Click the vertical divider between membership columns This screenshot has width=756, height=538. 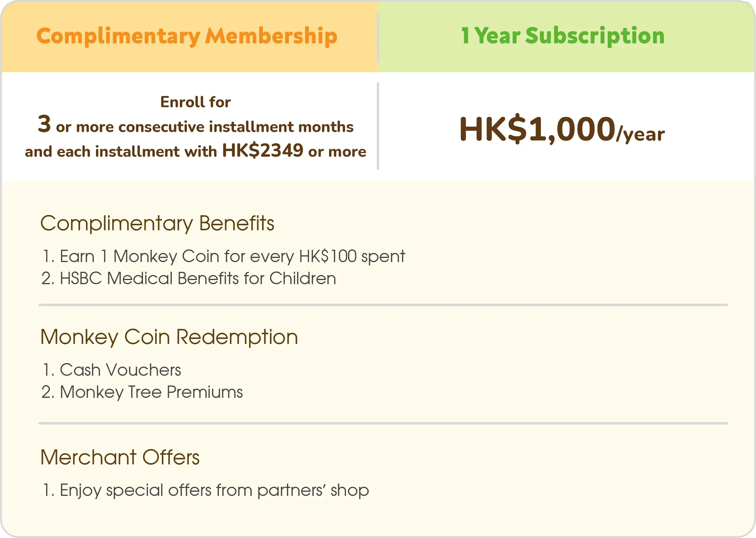(x=378, y=126)
